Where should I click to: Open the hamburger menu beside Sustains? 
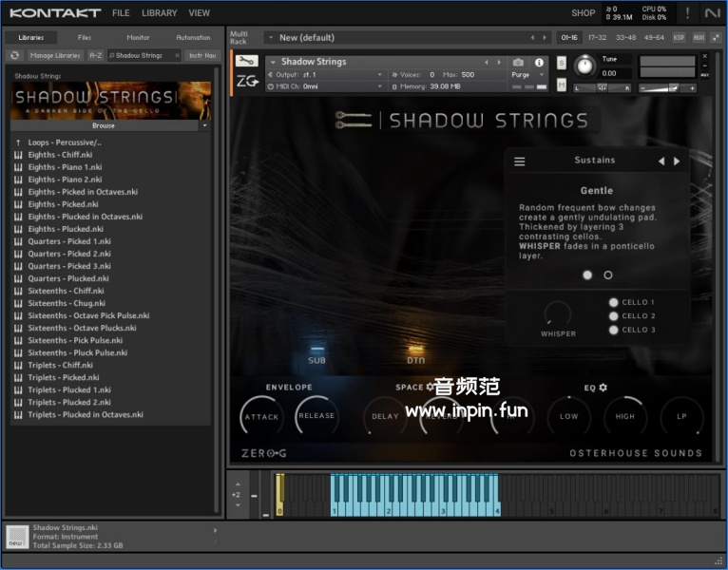tap(520, 161)
